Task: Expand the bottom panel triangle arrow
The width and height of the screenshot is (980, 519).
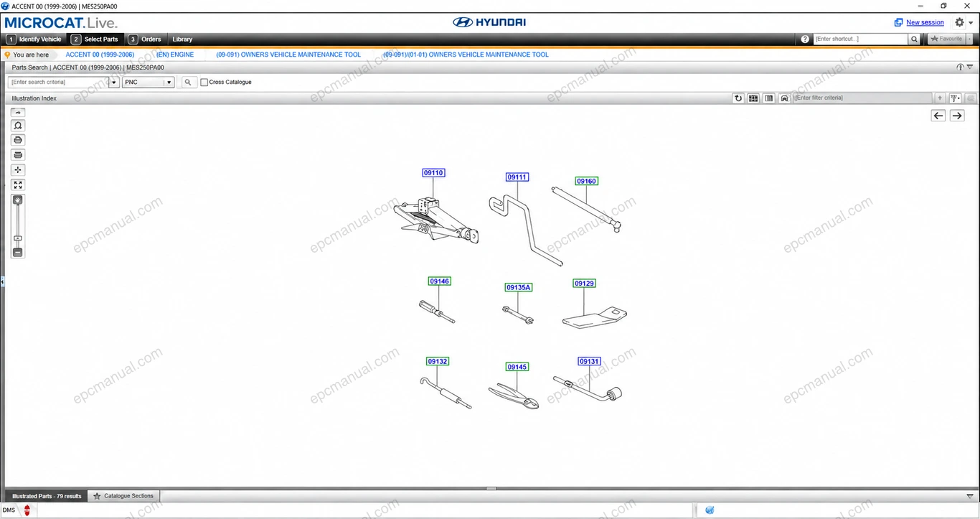Action: click(x=970, y=496)
